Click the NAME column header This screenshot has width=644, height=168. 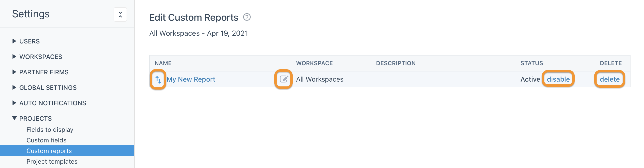click(x=162, y=63)
